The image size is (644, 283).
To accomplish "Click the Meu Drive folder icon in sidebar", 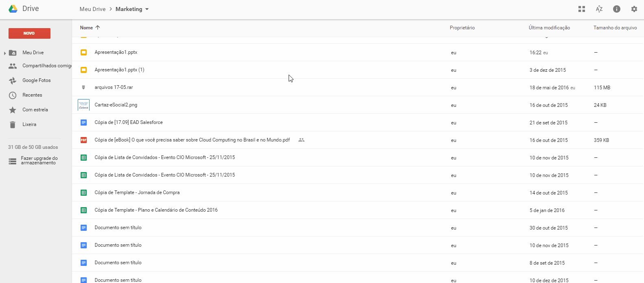I will pos(13,53).
